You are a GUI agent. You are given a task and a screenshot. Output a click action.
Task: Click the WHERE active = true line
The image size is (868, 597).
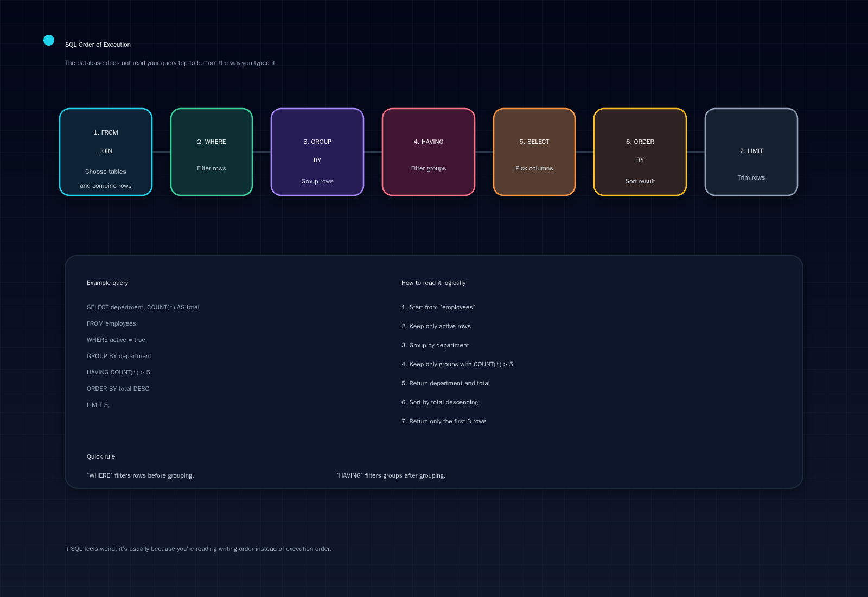point(116,340)
